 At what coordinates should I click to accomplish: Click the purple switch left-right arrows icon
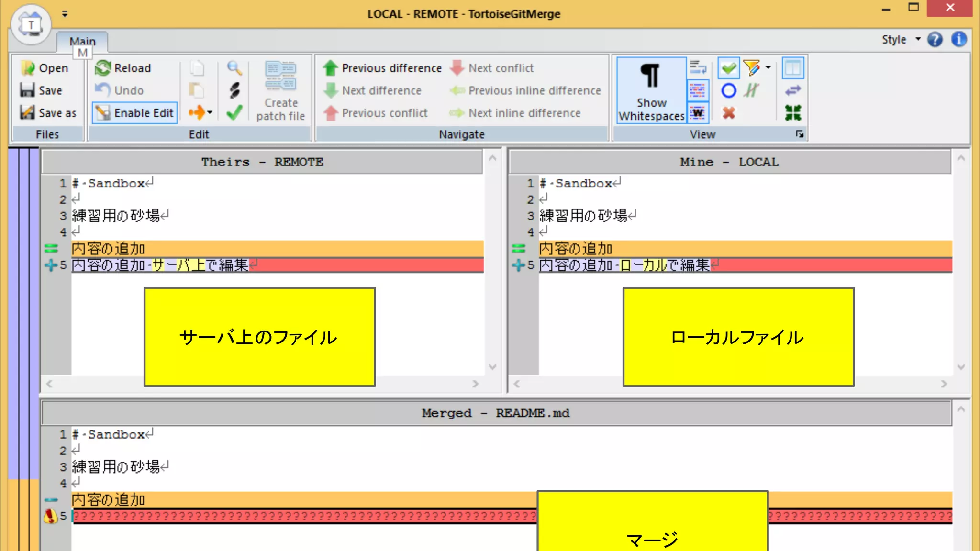(793, 90)
